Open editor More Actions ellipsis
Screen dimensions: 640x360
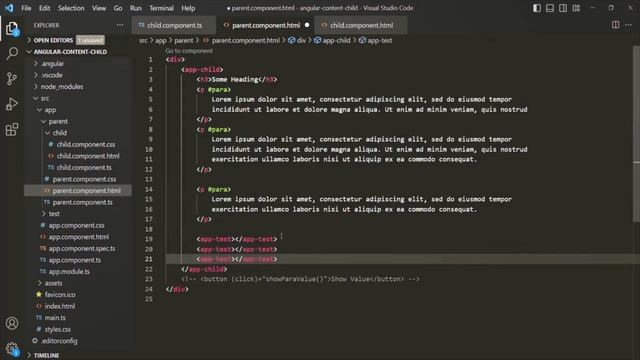coord(628,25)
